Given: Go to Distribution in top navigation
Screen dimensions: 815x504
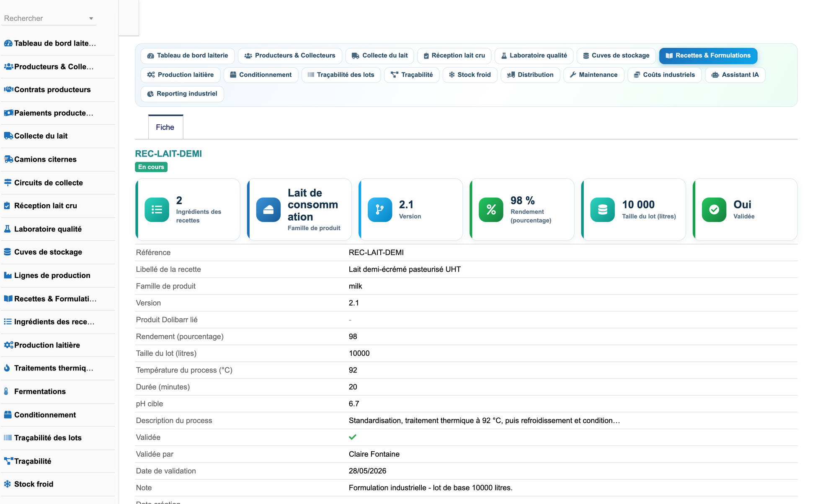Looking at the screenshot, I should tap(530, 75).
